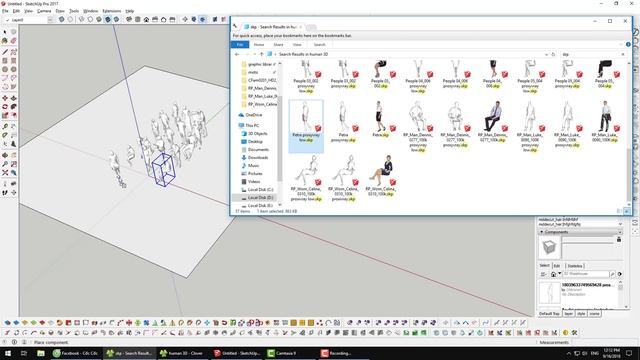This screenshot has height=360, width=640.
Task: Switch to Explorer View ribbon tab
Action: coord(297,44)
